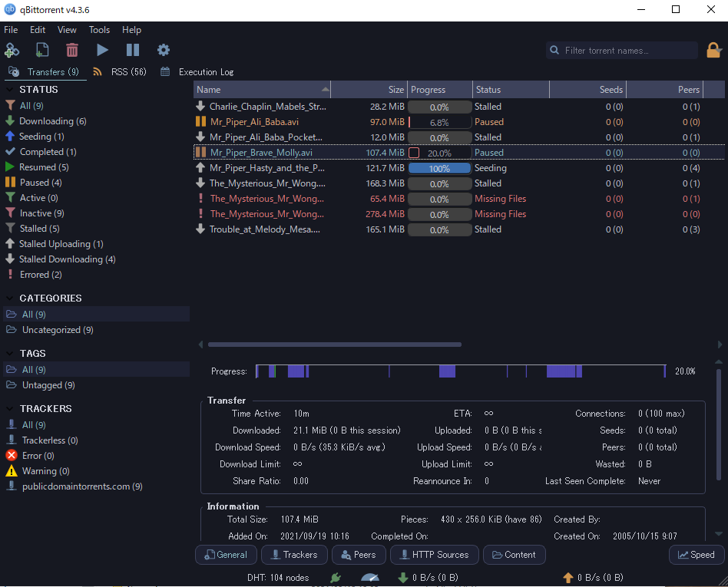Click the download speed status indicator
Image resolution: width=728 pixels, height=587 pixels.
pyautogui.click(x=428, y=577)
